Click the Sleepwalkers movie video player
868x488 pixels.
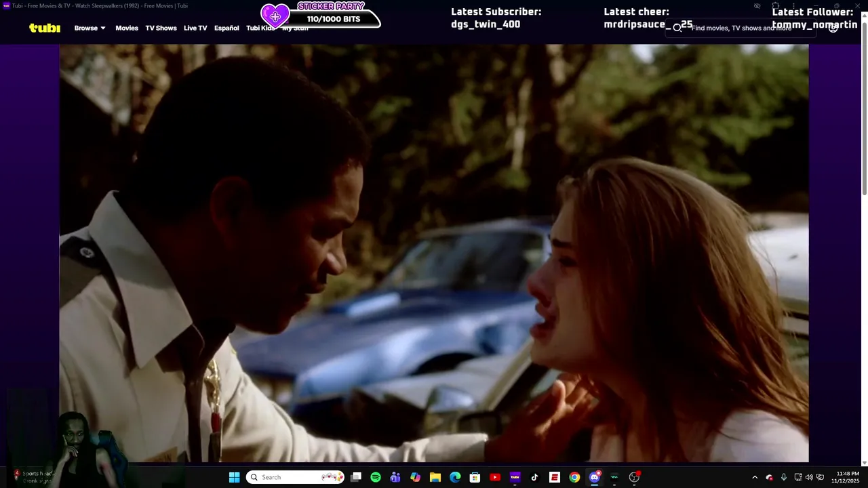(434, 253)
